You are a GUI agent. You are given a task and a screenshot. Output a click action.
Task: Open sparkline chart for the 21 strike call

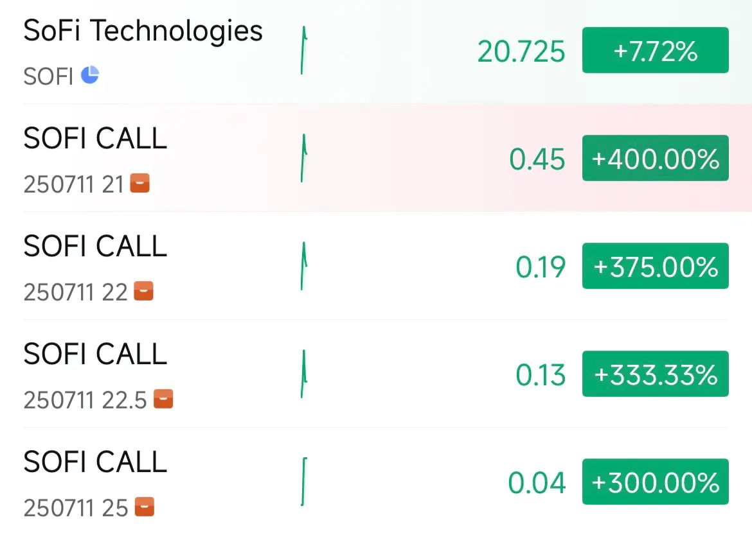click(303, 158)
